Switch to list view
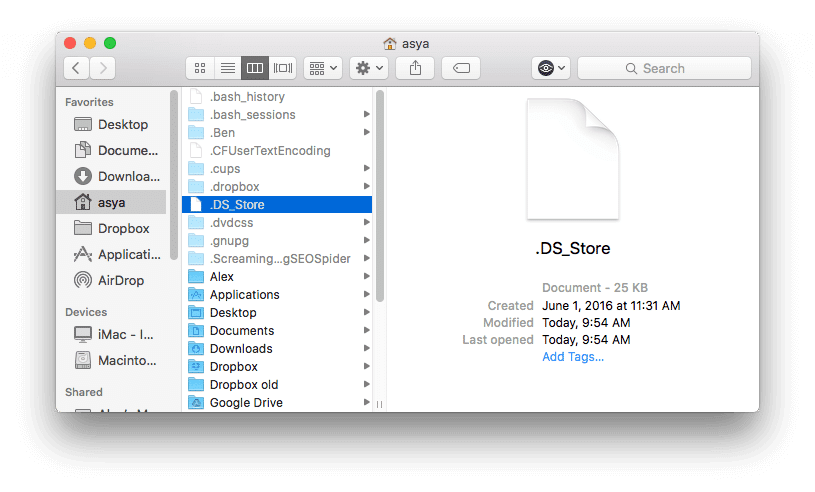This screenshot has width=815, height=492. (x=228, y=68)
